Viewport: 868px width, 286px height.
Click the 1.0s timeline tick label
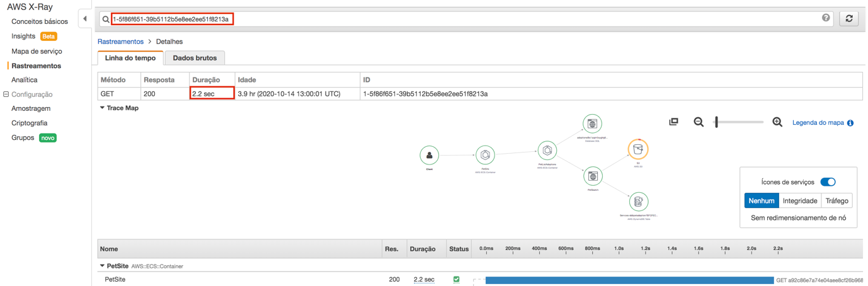pyautogui.click(x=619, y=248)
